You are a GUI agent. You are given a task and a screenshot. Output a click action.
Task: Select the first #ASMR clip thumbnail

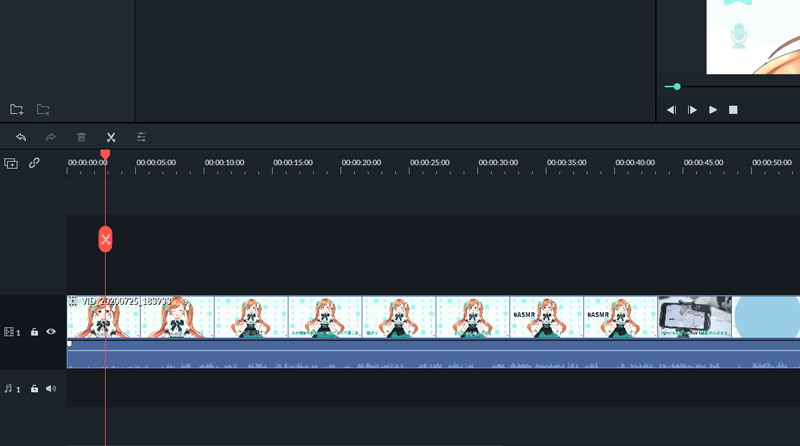[x=546, y=317]
